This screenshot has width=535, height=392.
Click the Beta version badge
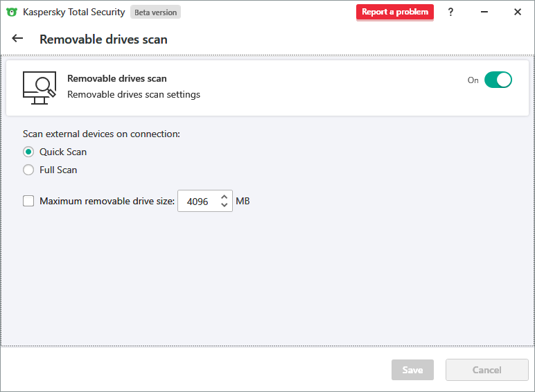[x=155, y=12]
